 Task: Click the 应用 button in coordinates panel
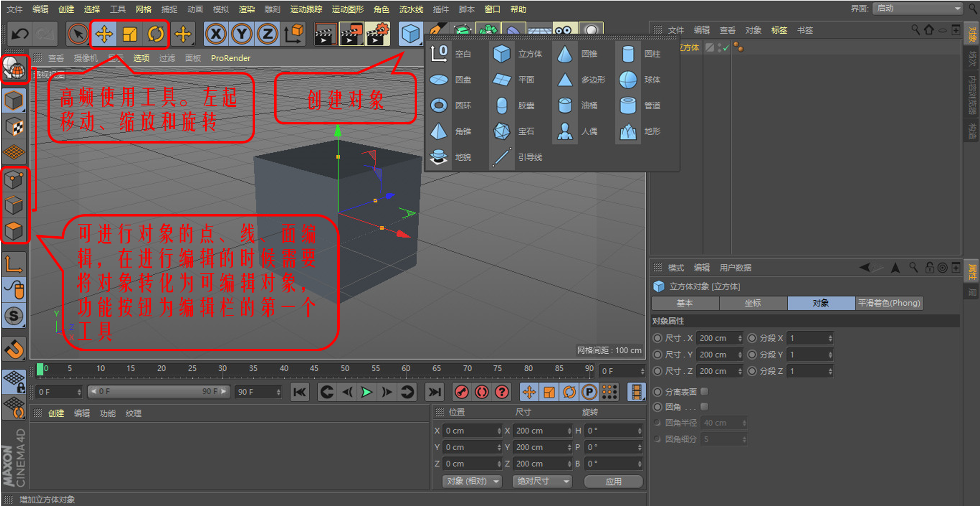point(613,482)
